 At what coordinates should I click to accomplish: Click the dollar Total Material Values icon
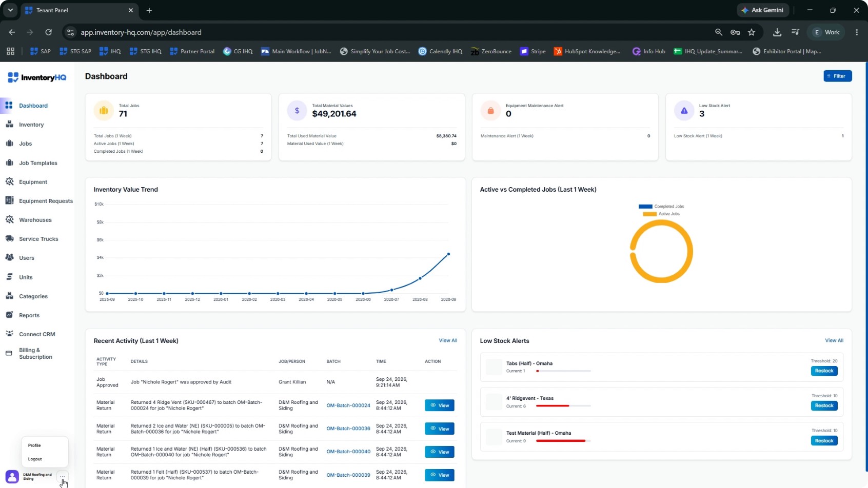point(297,110)
